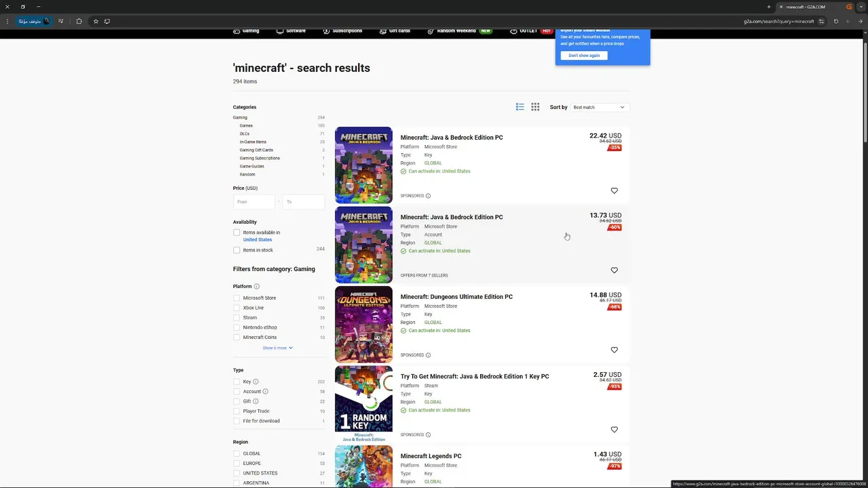
Task: Open the Sort by Best match dropdown
Action: 600,107
